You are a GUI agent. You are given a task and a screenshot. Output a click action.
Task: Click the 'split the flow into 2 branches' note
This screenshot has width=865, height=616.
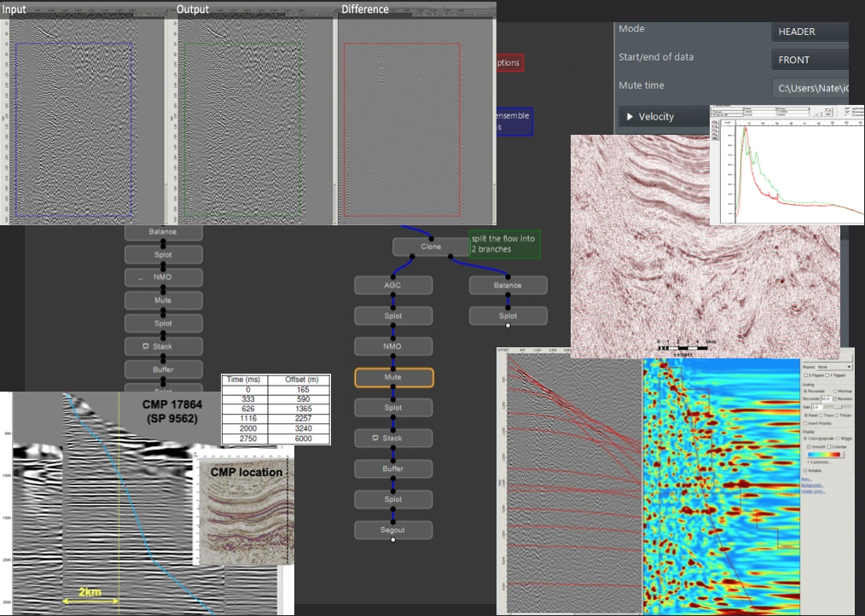pos(505,244)
